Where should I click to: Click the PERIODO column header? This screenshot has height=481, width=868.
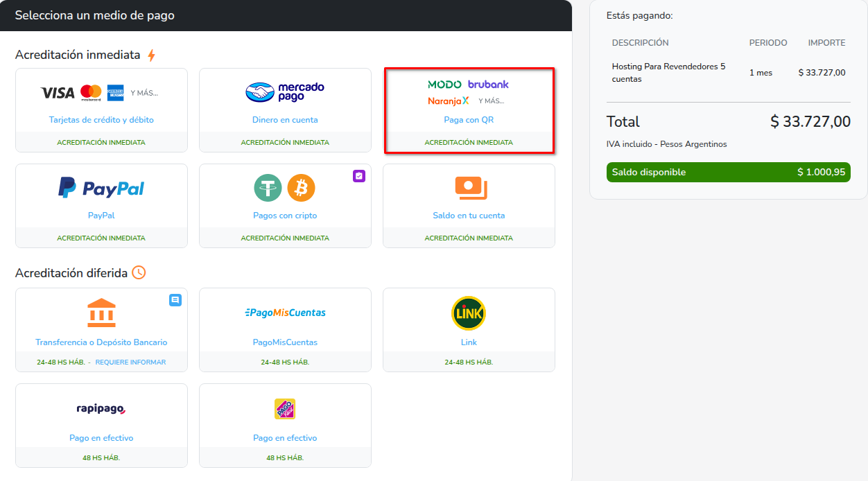pyautogui.click(x=768, y=43)
